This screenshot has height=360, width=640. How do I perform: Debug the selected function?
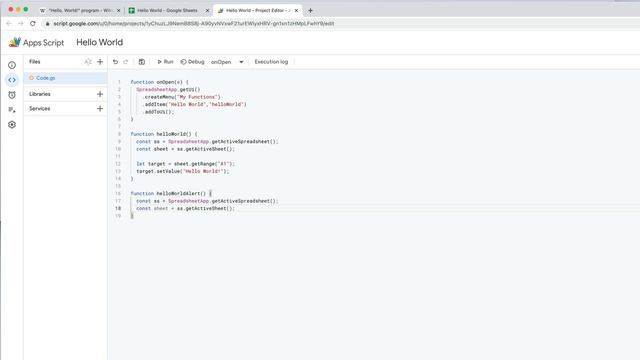[x=192, y=62]
